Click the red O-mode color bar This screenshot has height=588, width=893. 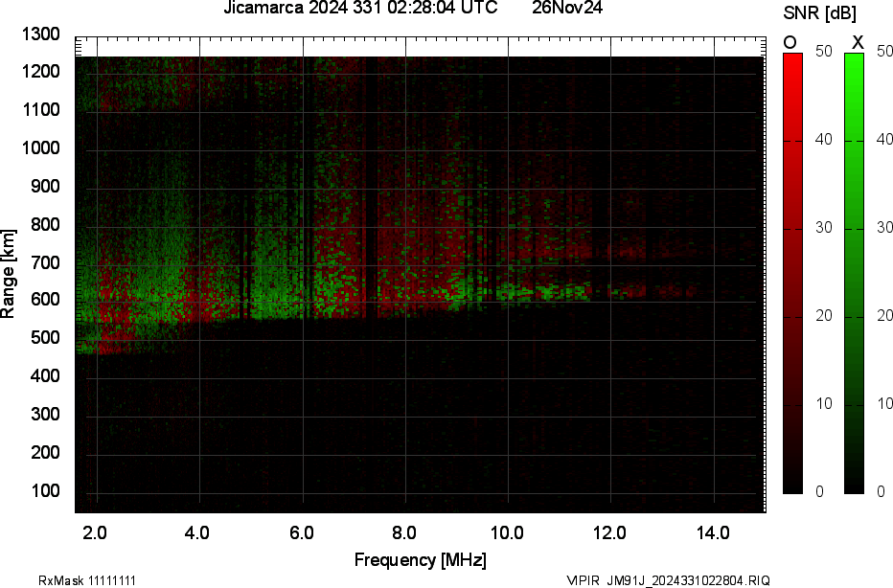click(x=792, y=273)
